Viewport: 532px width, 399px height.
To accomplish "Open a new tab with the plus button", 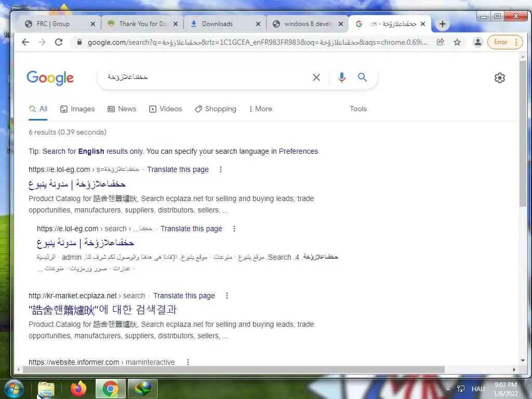I will pyautogui.click(x=443, y=24).
